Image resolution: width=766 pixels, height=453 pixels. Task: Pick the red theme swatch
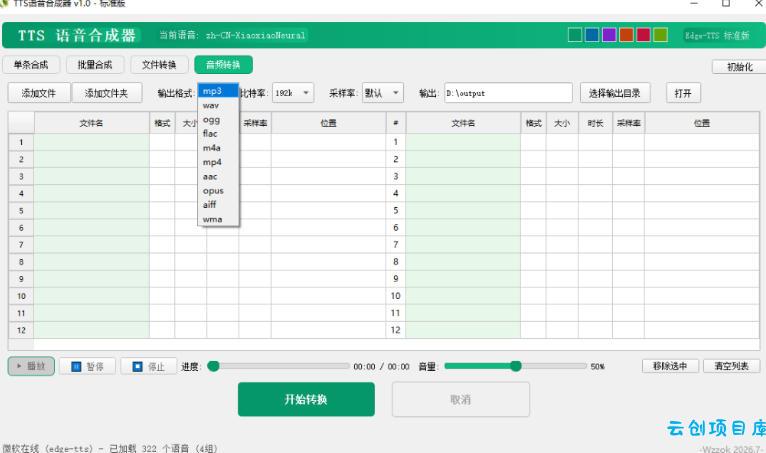(643, 35)
